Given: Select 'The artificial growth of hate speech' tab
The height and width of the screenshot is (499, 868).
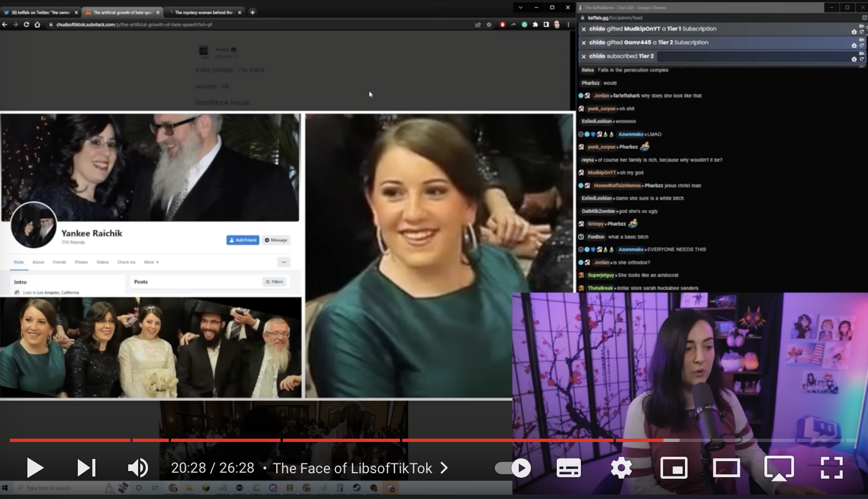Looking at the screenshot, I should click(122, 12).
